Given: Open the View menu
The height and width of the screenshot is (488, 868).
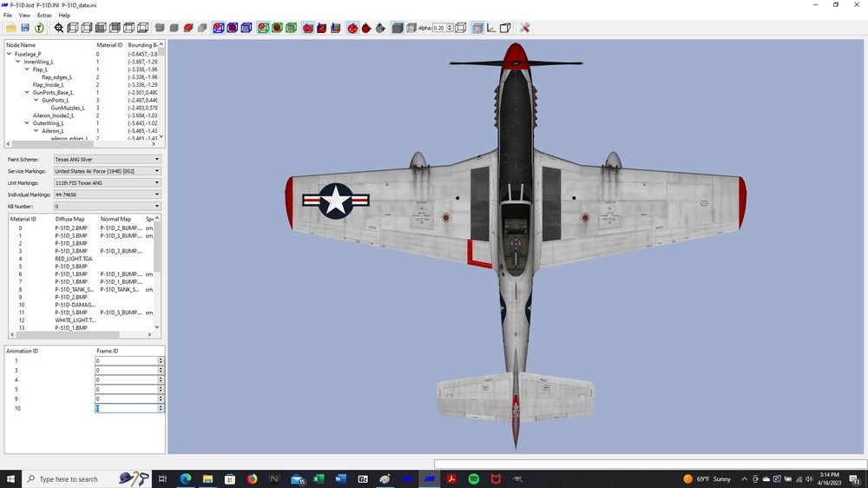Looking at the screenshot, I should tap(24, 16).
